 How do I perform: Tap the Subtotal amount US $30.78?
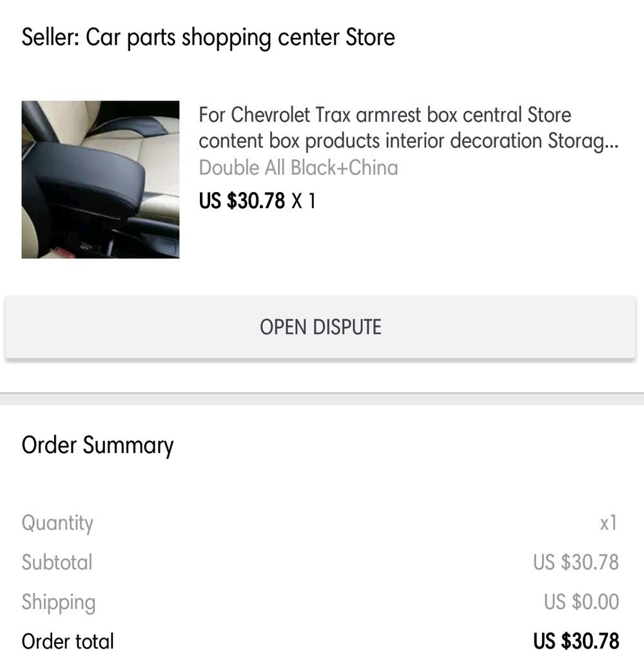576,562
